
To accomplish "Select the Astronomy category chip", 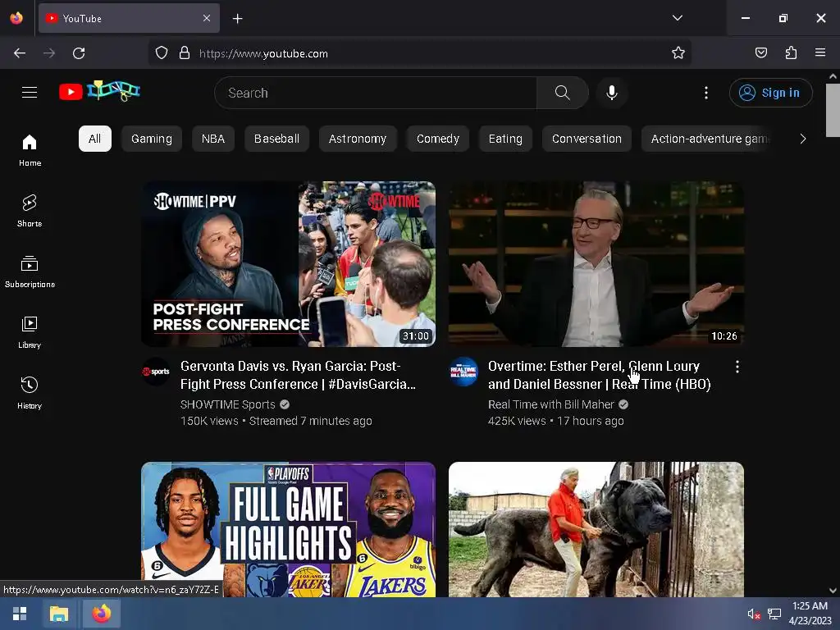I will pyautogui.click(x=358, y=139).
